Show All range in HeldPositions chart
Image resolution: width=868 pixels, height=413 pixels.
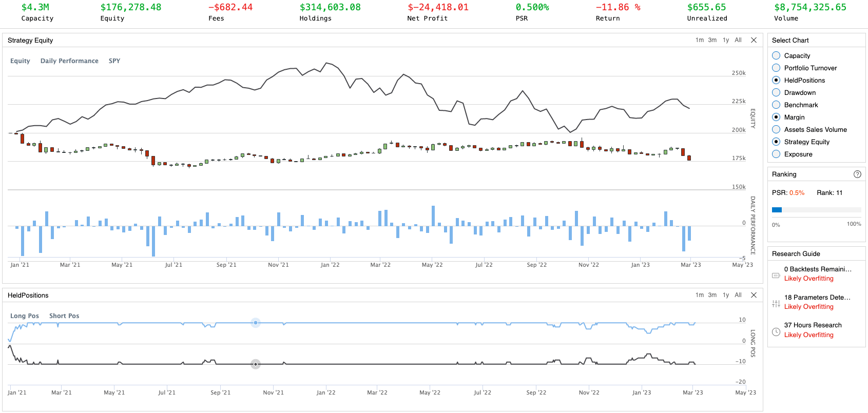click(738, 295)
